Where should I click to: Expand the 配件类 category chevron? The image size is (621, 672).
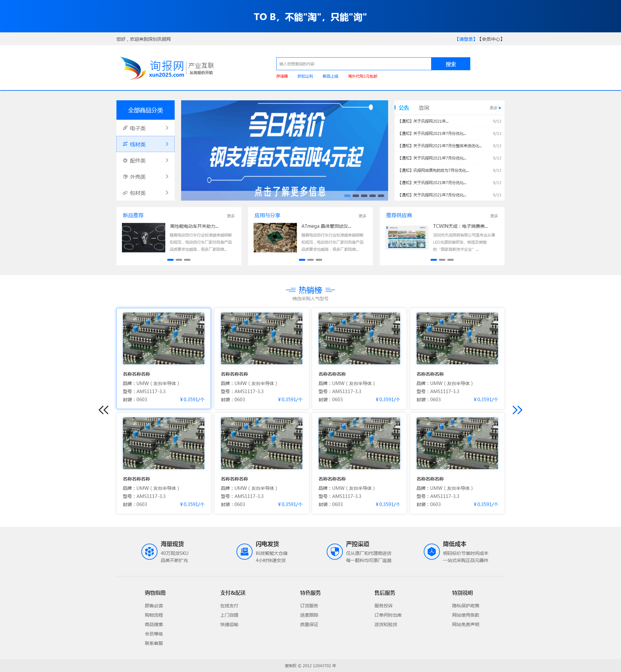(167, 160)
